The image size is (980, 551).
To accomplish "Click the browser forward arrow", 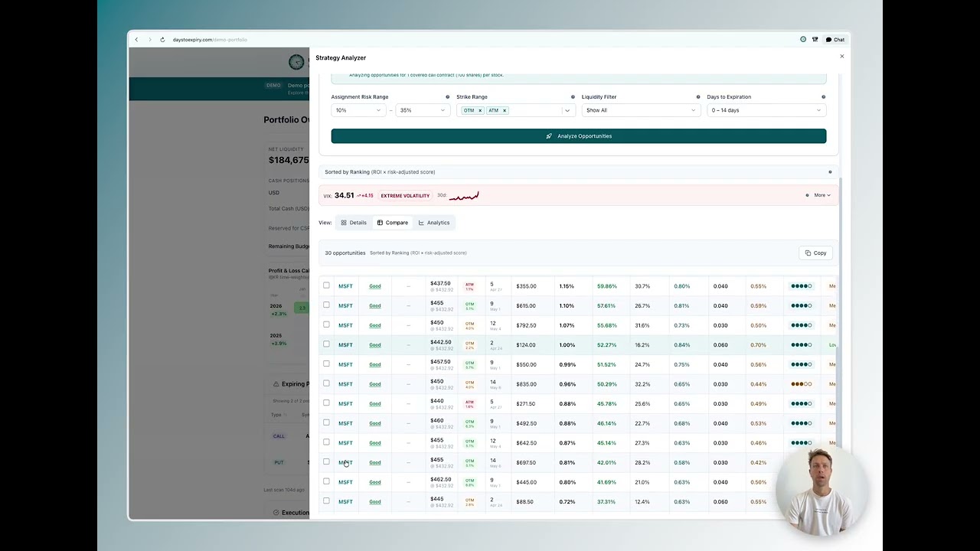I will (149, 40).
